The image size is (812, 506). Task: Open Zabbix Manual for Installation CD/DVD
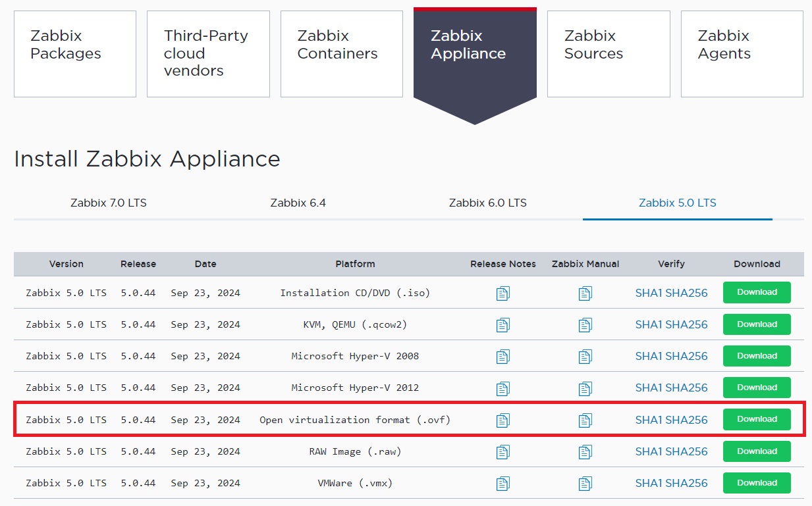point(585,293)
